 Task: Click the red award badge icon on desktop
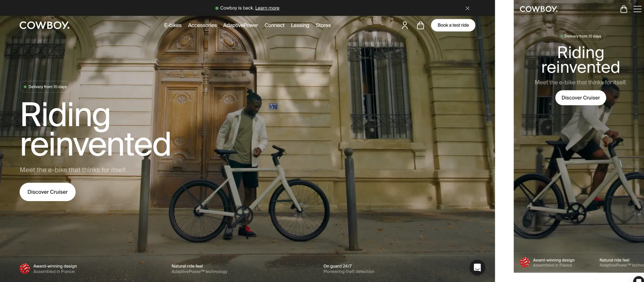point(24,269)
